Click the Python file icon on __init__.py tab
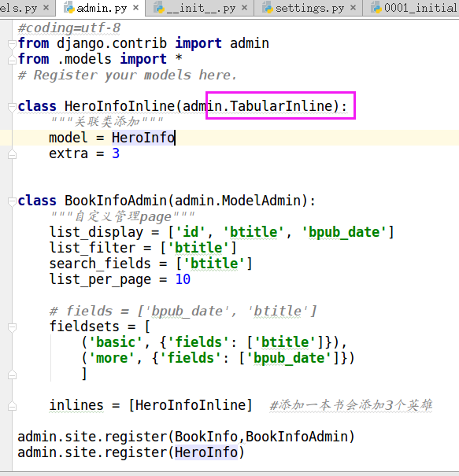Viewport: 459px width, 476px height. click(x=159, y=8)
